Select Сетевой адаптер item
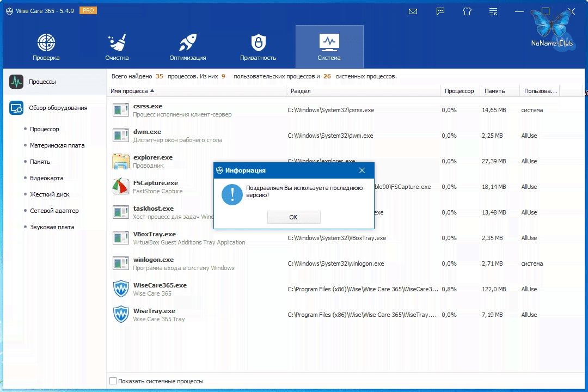The height and width of the screenshot is (392, 588). [x=54, y=211]
